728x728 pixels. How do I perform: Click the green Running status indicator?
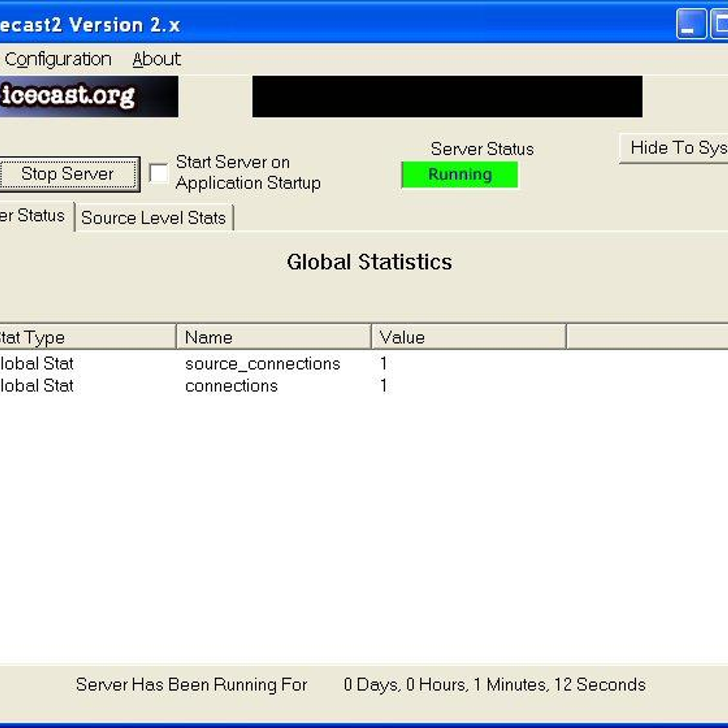[x=459, y=175]
